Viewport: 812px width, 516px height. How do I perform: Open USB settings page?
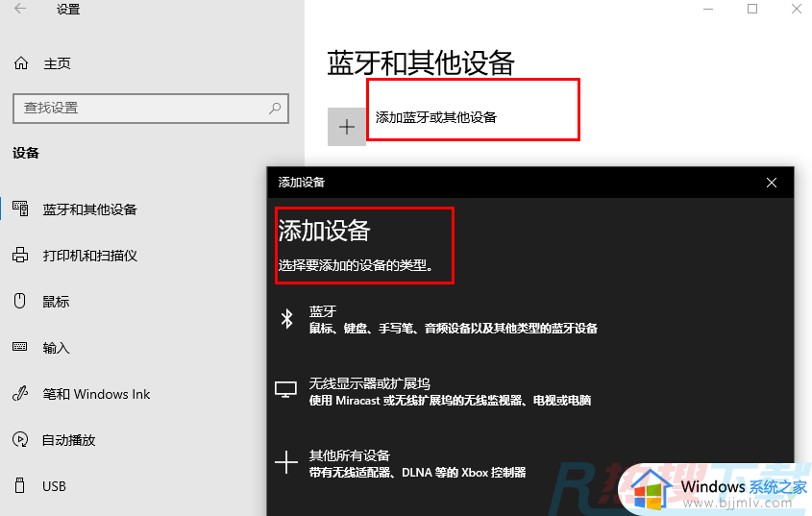(54, 486)
